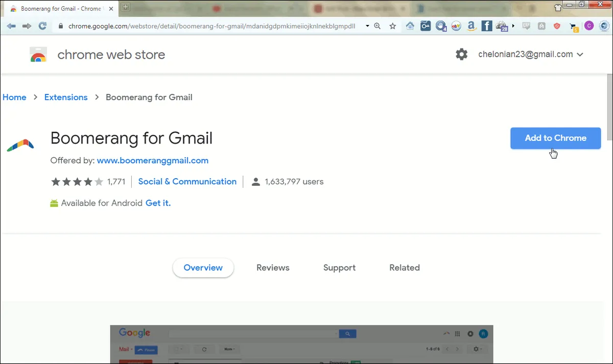Visit the www.boomeranggmail.com link
The image size is (613, 364).
pos(153,160)
